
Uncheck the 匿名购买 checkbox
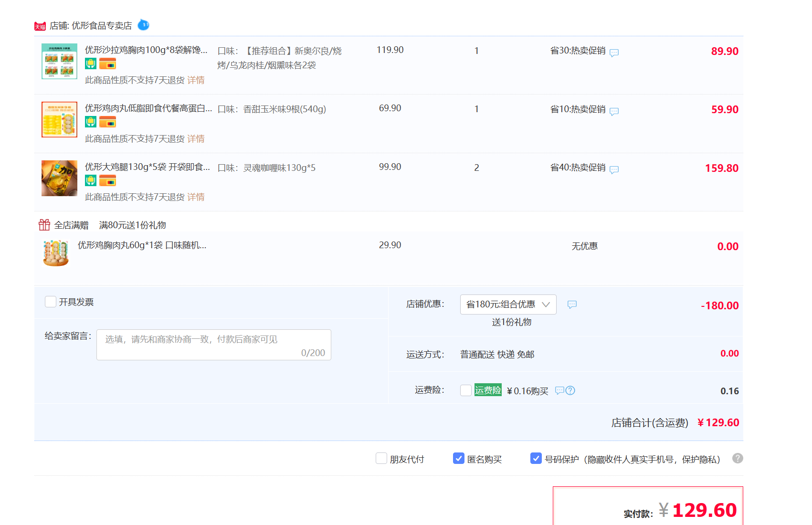(459, 458)
